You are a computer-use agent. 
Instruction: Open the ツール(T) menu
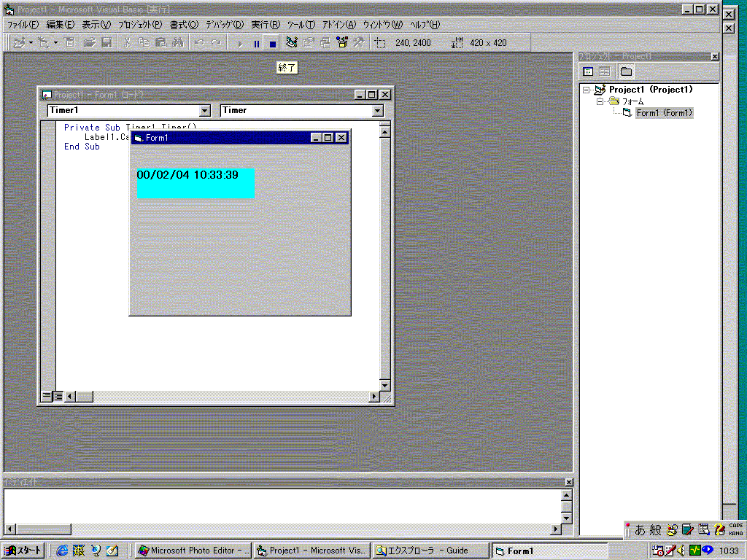[301, 25]
